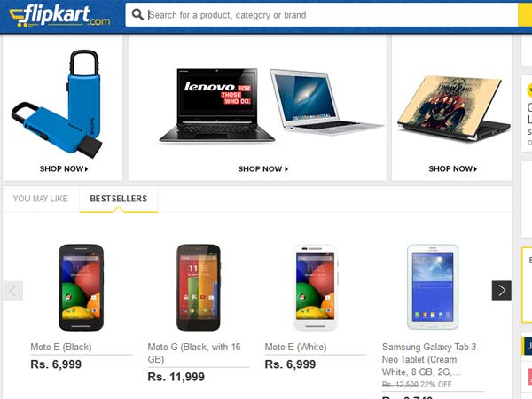Switch to the YOU MAY LIKE tab
The image size is (532, 399).
41,199
